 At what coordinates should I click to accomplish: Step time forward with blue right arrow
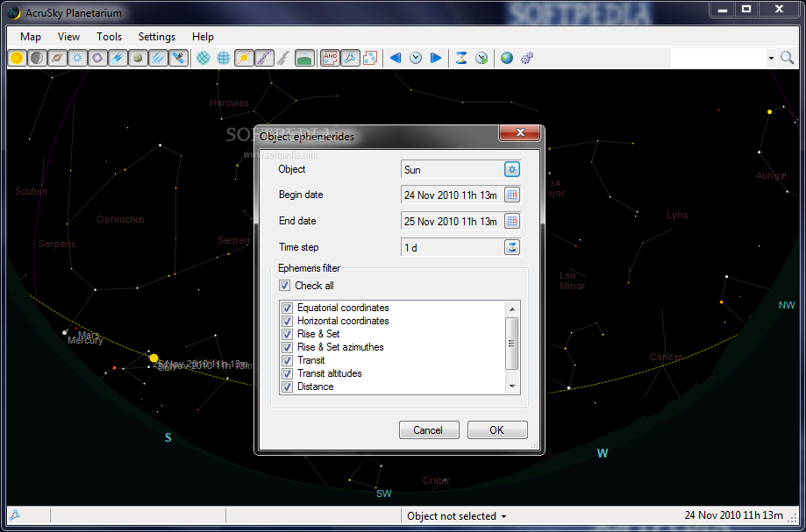pyautogui.click(x=435, y=58)
